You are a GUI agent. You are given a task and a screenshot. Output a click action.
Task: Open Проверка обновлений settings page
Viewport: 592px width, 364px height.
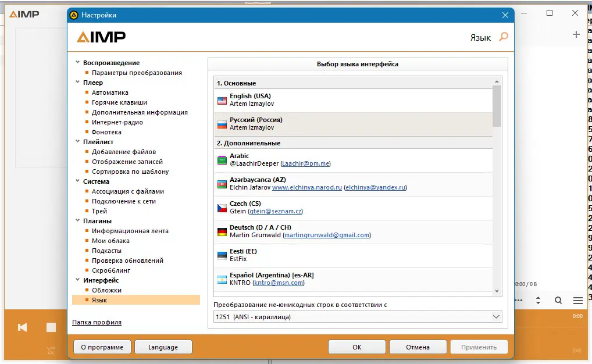click(127, 260)
